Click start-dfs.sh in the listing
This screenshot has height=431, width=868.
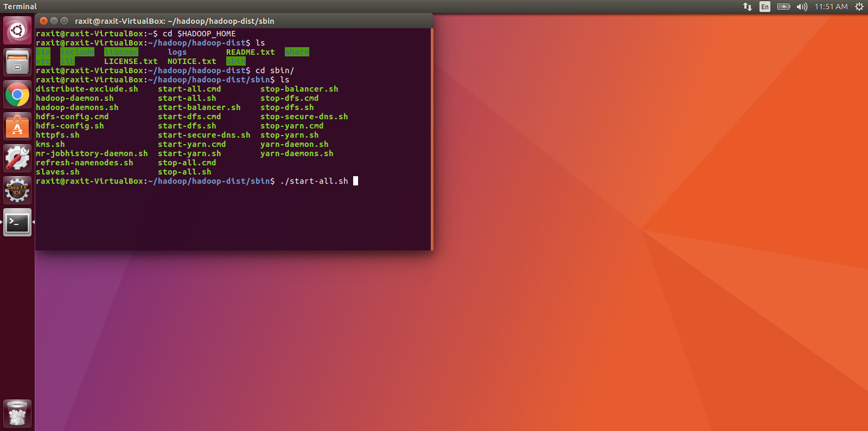coord(187,126)
